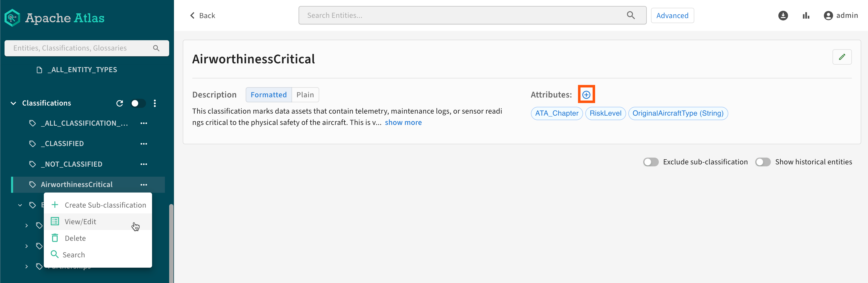
Task: Open options for _CLASSIFIED classification
Action: 144,144
